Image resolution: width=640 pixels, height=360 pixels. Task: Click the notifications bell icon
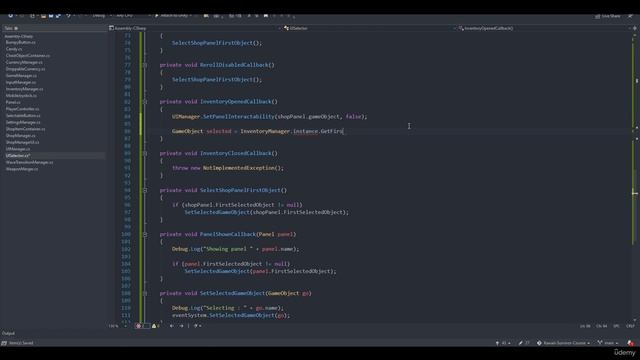[x=631, y=343]
